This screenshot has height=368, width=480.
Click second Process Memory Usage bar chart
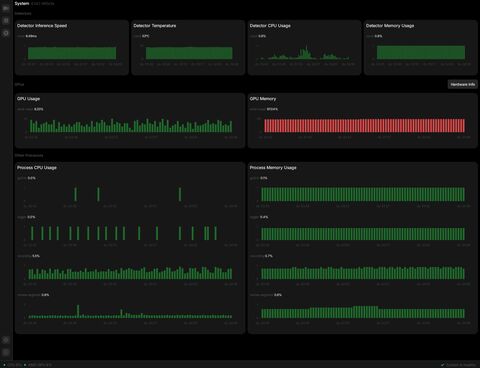(x=363, y=234)
